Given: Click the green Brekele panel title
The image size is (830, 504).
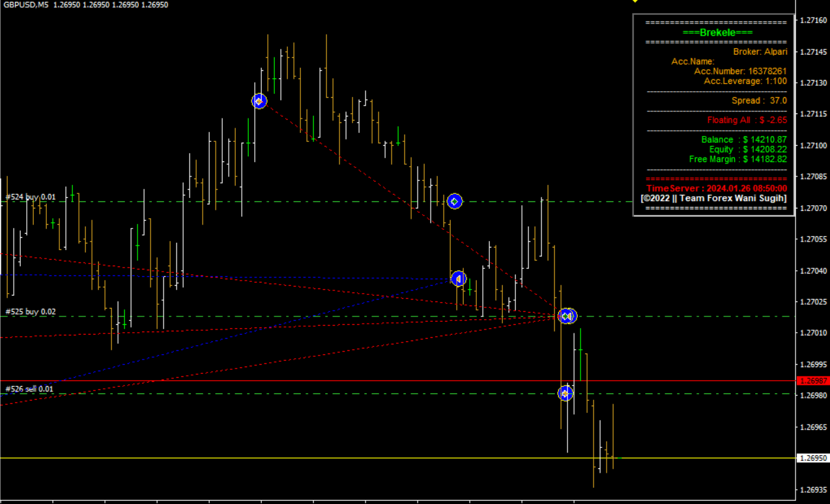Looking at the screenshot, I should tap(717, 33).
